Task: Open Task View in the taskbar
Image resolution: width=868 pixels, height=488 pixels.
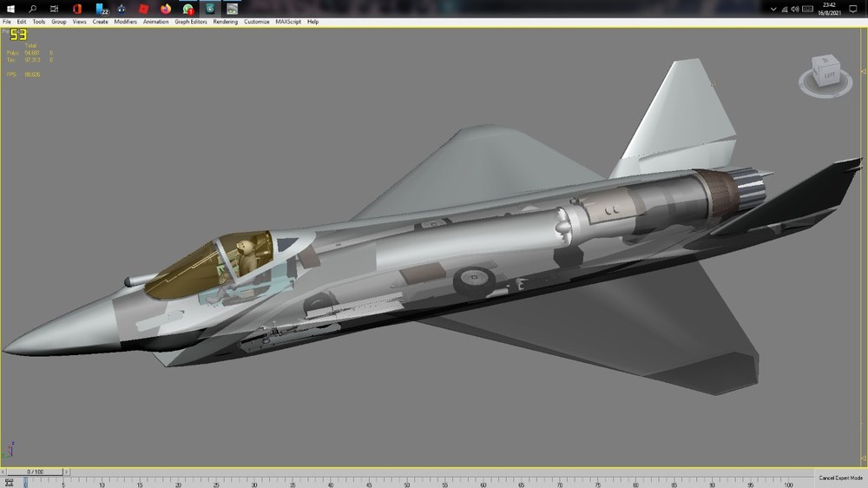Action: [x=54, y=9]
